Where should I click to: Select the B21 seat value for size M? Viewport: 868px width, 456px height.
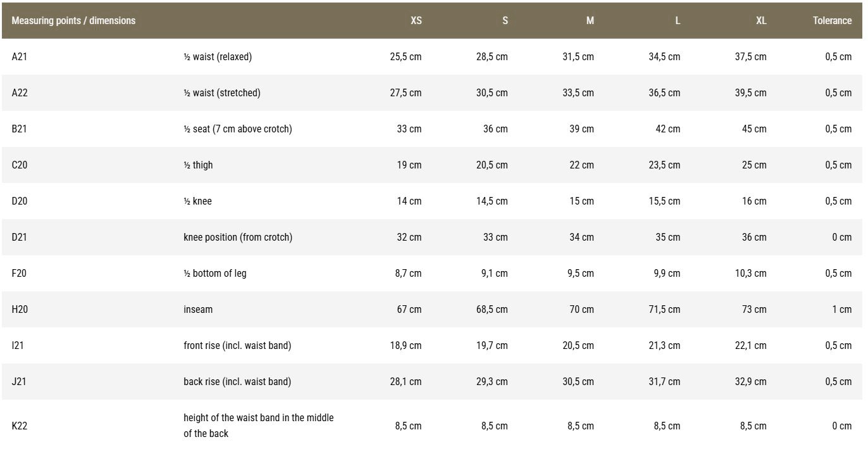[x=581, y=129]
